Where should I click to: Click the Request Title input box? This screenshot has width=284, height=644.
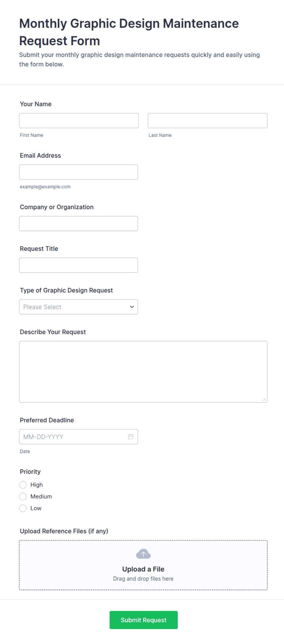[78, 265]
